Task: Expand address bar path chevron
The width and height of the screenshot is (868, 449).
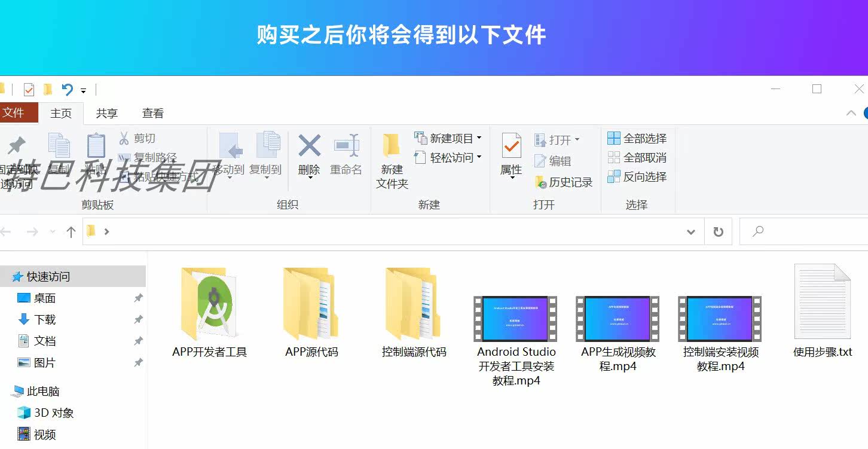Action: [106, 231]
